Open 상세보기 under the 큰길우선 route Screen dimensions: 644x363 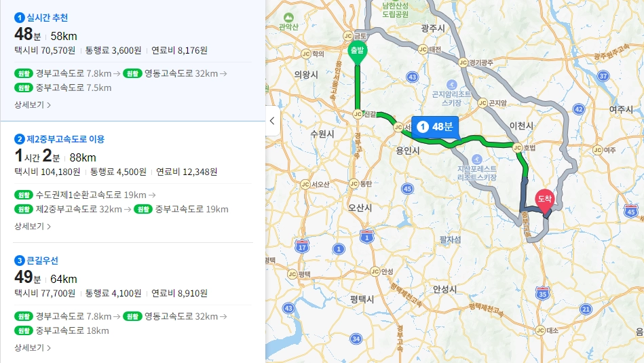coord(33,348)
